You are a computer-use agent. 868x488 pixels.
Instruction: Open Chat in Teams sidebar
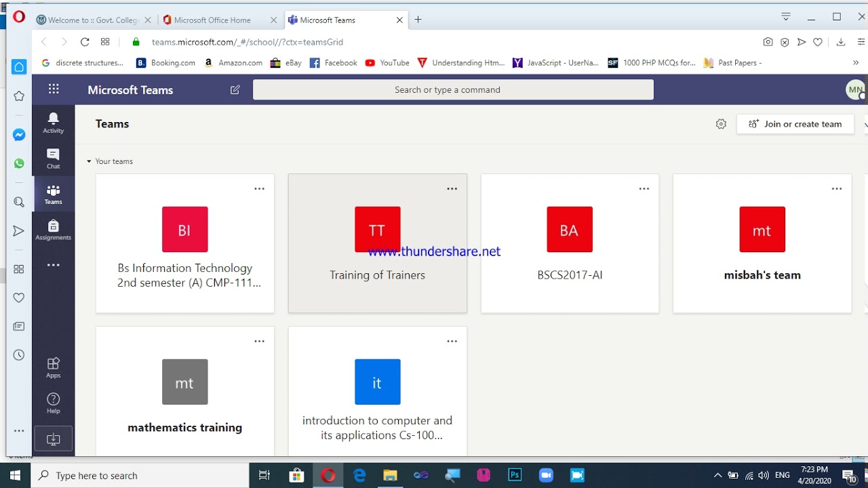click(x=54, y=159)
